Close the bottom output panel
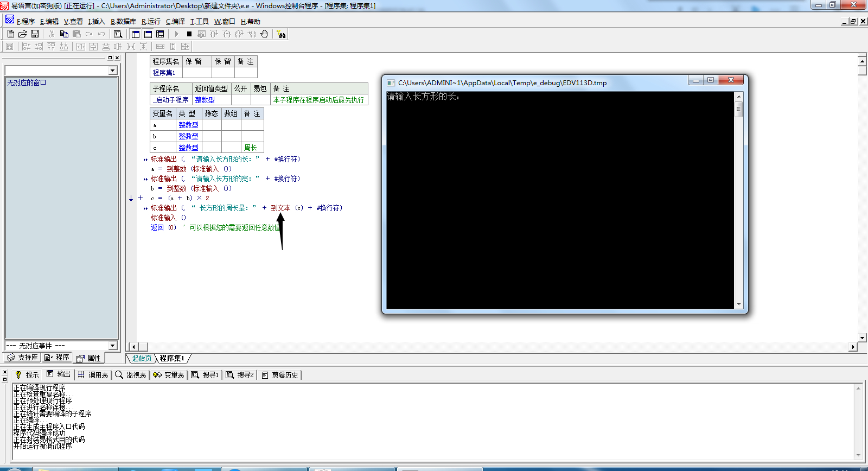The image size is (868, 471). point(5,372)
